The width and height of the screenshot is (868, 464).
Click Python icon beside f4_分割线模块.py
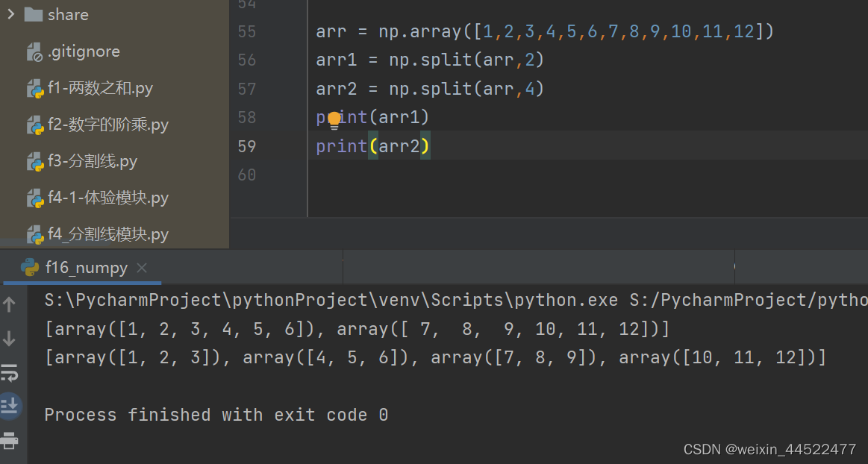(35, 235)
